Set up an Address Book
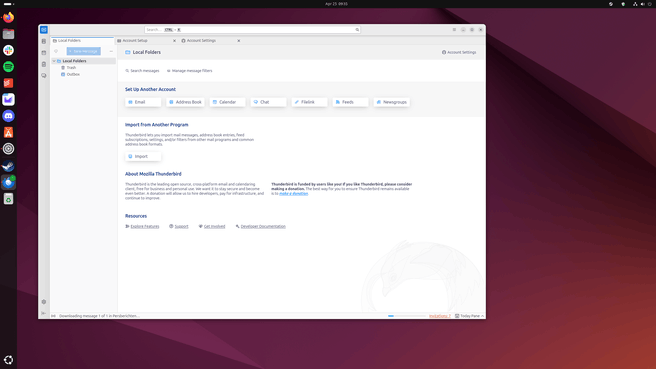 (185, 102)
